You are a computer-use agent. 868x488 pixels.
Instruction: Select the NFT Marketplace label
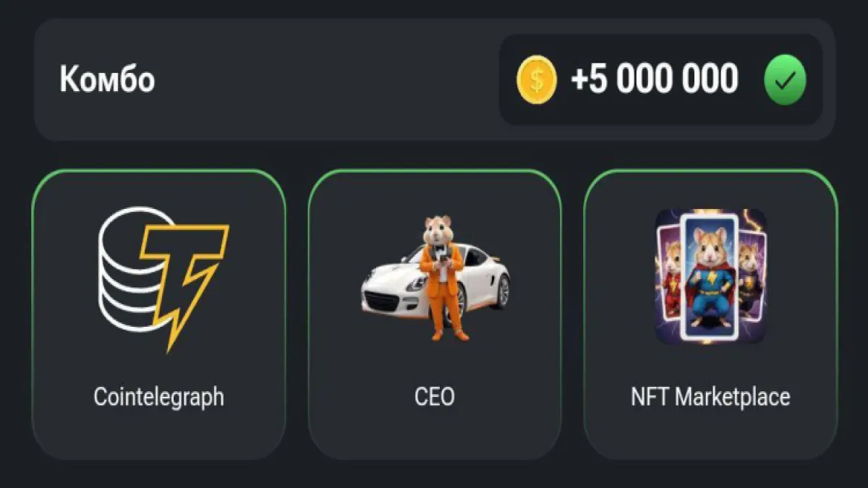point(710,397)
